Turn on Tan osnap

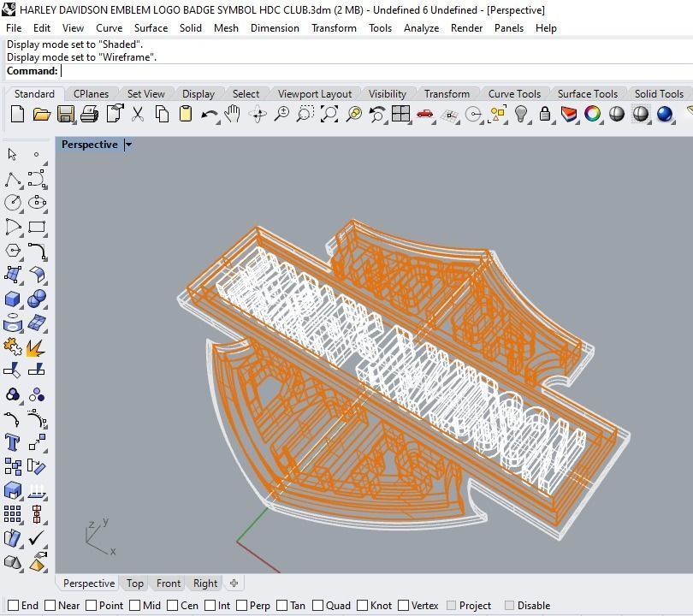tap(282, 605)
